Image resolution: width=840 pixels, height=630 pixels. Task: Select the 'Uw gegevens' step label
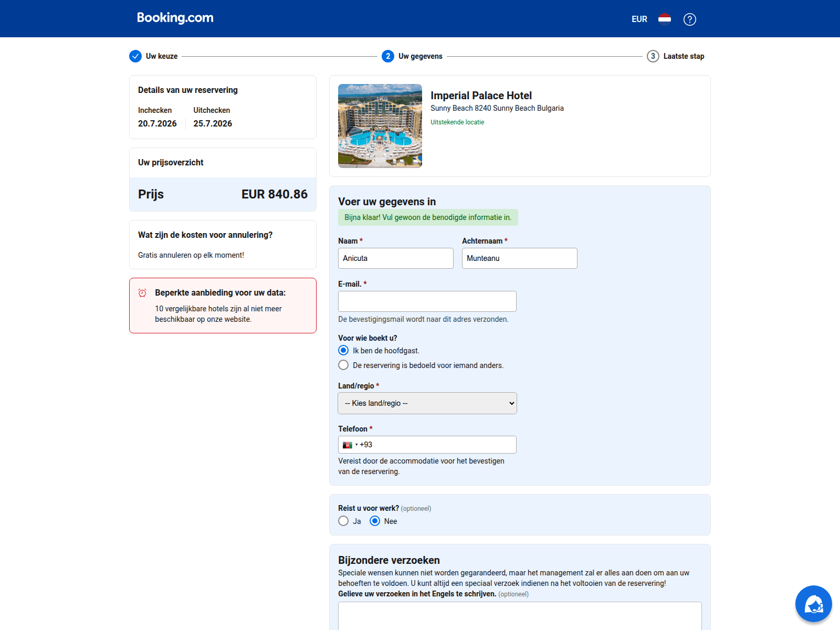pos(421,56)
